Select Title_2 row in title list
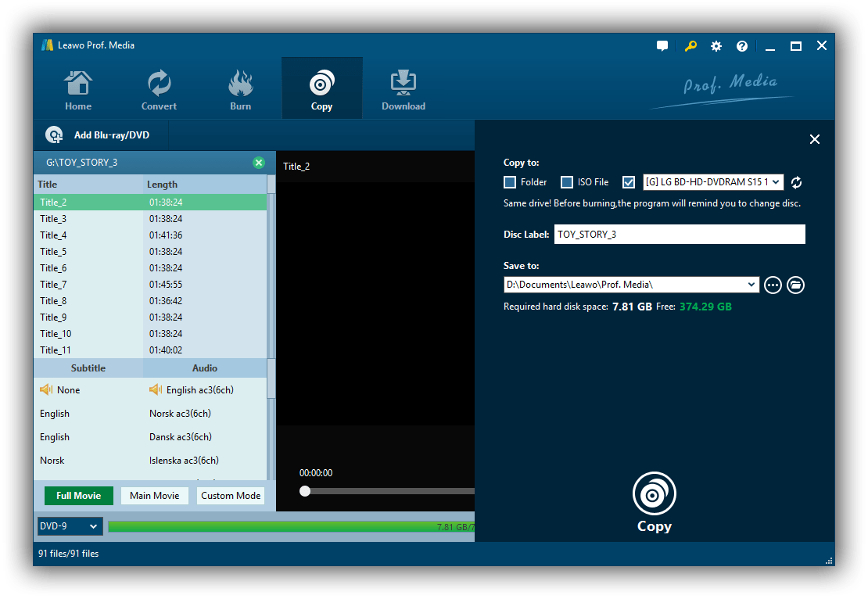Screen dimensions: 868x599 [150, 202]
